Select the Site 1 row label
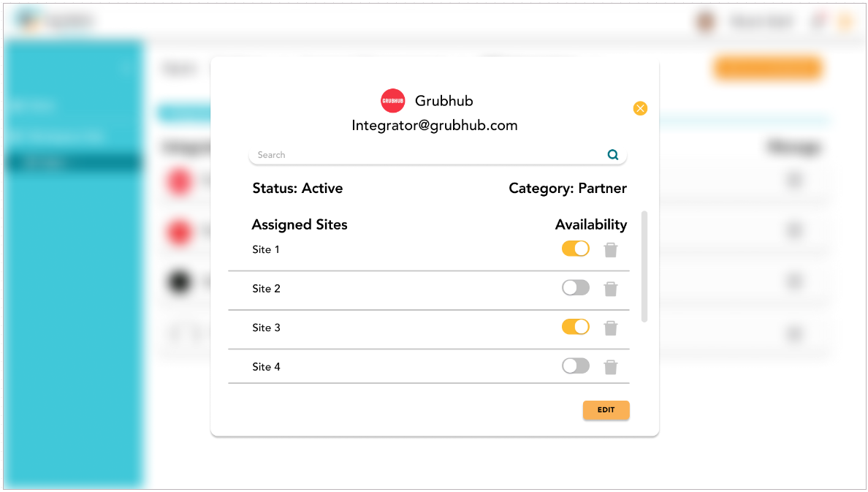Viewport: 868px width, 492px height. (x=266, y=250)
